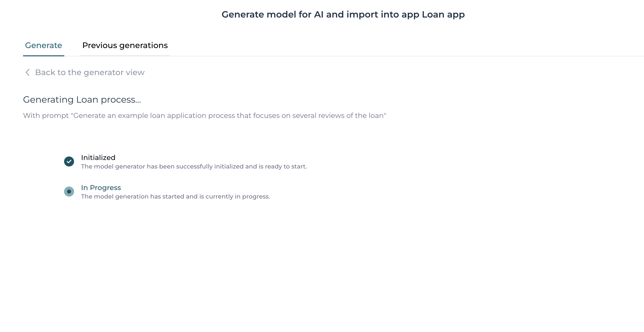Click the Initialized checkmark icon
The height and width of the screenshot is (332, 644).
pyautogui.click(x=69, y=161)
